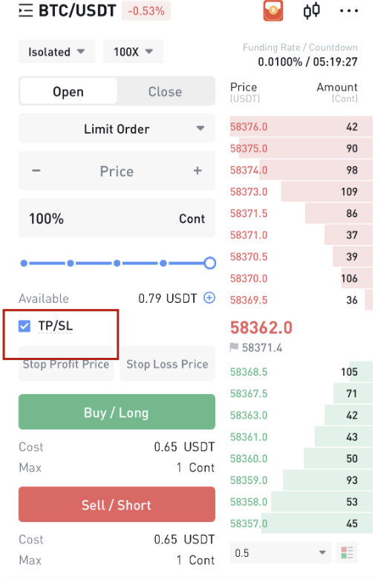Open the 100X leverage dropdown
The height and width of the screenshot is (588, 392).
point(133,51)
